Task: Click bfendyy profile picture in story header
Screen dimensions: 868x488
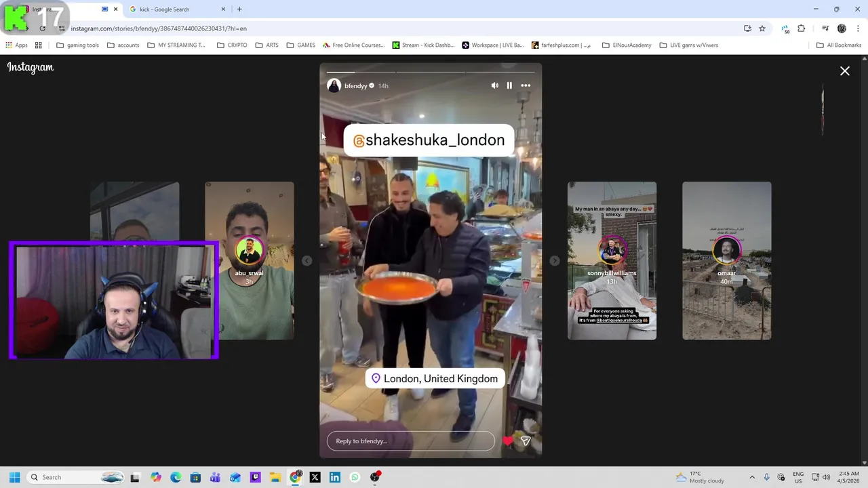Action: (334, 85)
